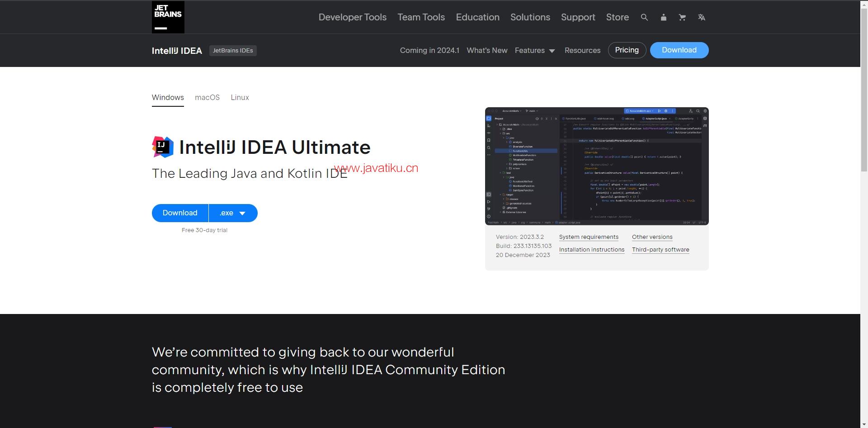This screenshot has width=868, height=428.
Task: Open Third-party software link
Action: point(660,250)
